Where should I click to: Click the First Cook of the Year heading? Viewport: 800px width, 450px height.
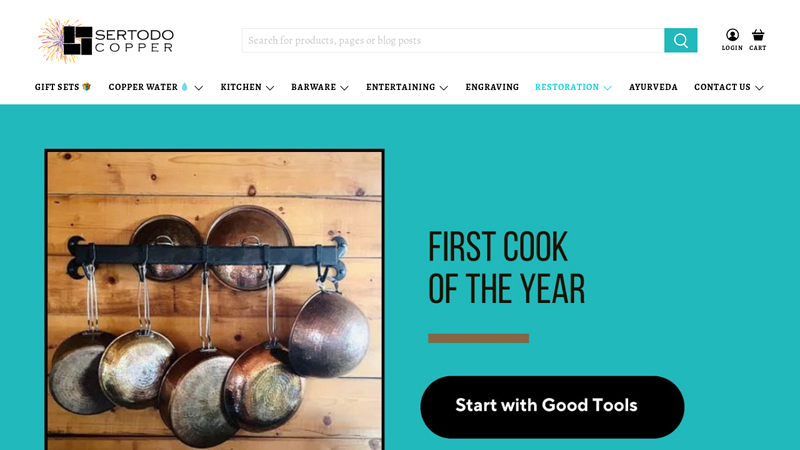tap(506, 268)
